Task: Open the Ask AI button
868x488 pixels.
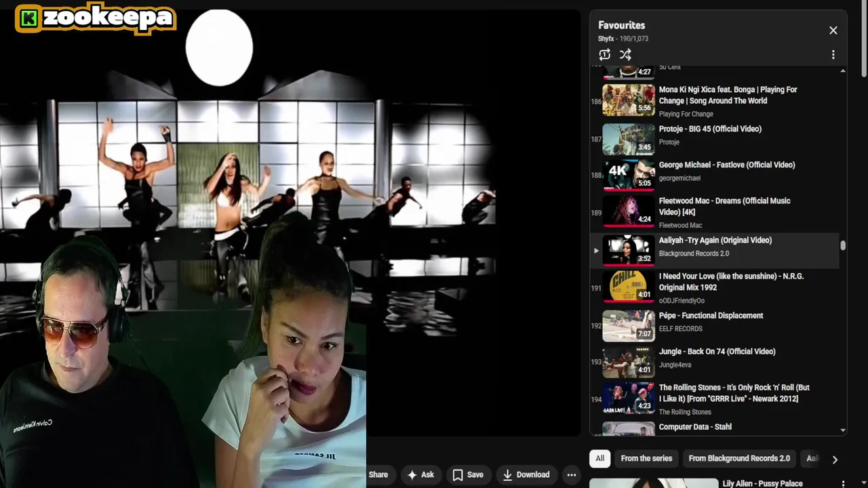Action: (420, 475)
